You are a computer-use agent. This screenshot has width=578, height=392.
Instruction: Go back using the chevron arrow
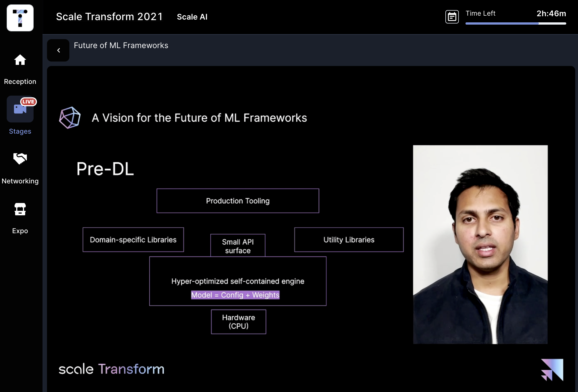[58, 50]
